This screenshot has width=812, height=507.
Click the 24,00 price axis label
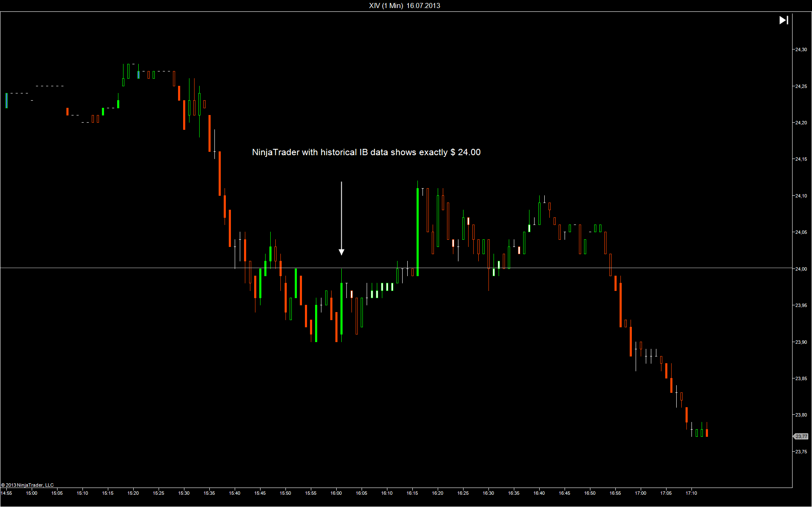point(801,269)
